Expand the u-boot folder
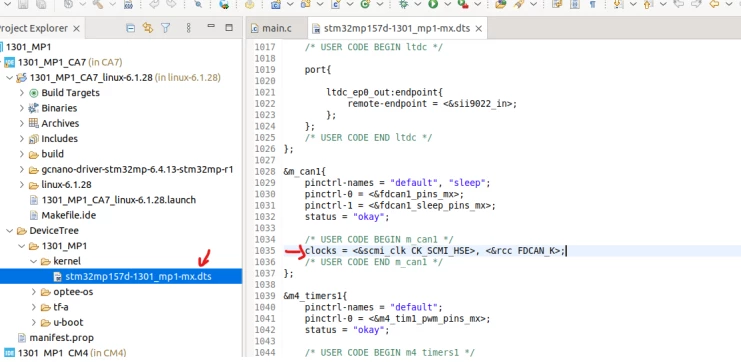Screen dimensions: 741x362 pos(34,322)
